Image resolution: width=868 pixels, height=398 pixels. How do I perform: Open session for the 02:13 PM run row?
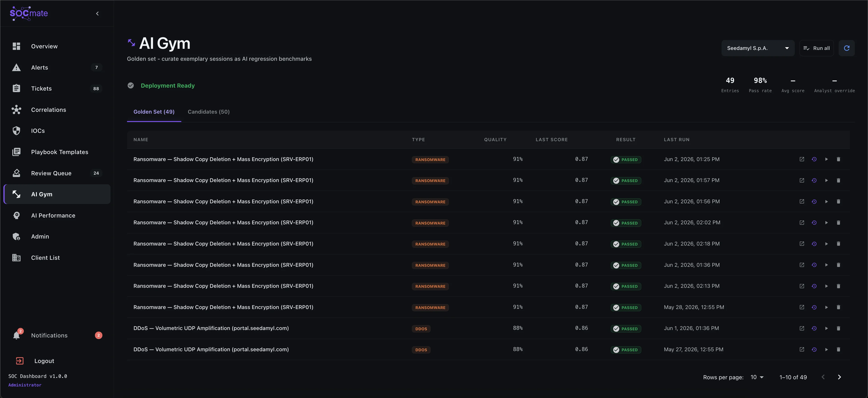coord(802,286)
